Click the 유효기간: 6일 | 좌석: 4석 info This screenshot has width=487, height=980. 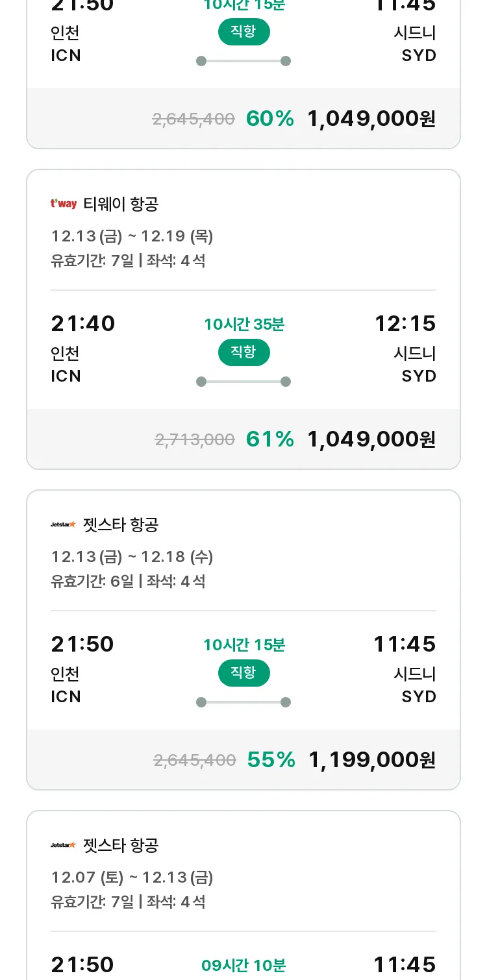click(x=128, y=581)
